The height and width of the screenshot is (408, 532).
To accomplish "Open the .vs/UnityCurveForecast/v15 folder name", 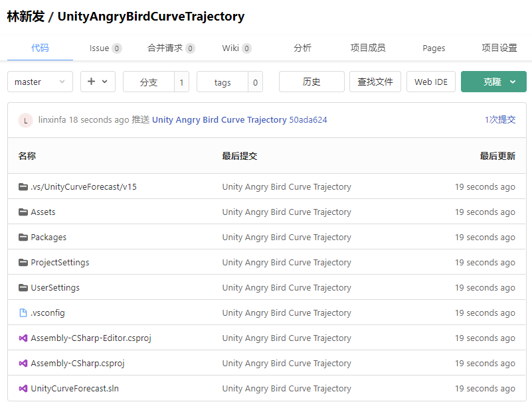I will pos(84,186).
